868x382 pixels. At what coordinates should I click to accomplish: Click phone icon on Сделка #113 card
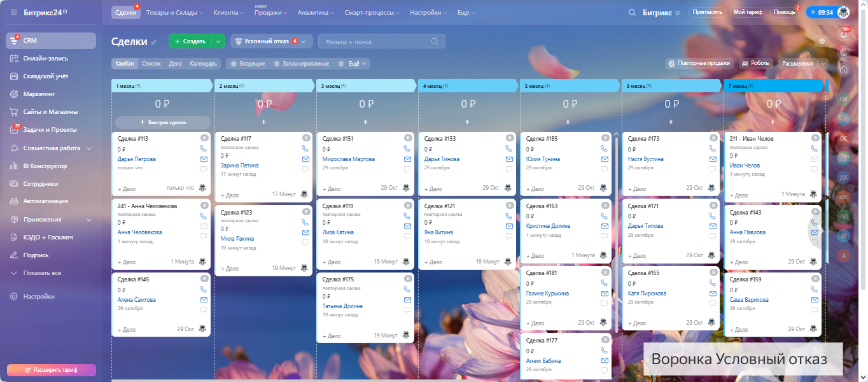coord(204,148)
